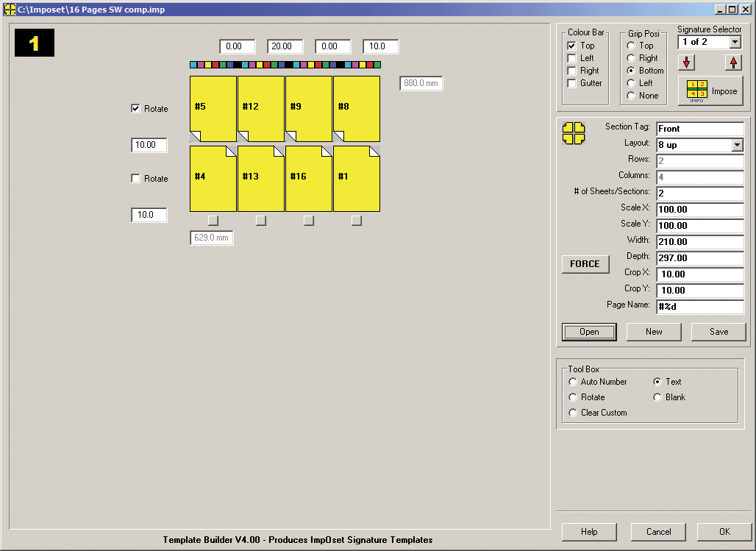Enable the Left colour bar checkbox
The image size is (756, 551).
(572, 58)
